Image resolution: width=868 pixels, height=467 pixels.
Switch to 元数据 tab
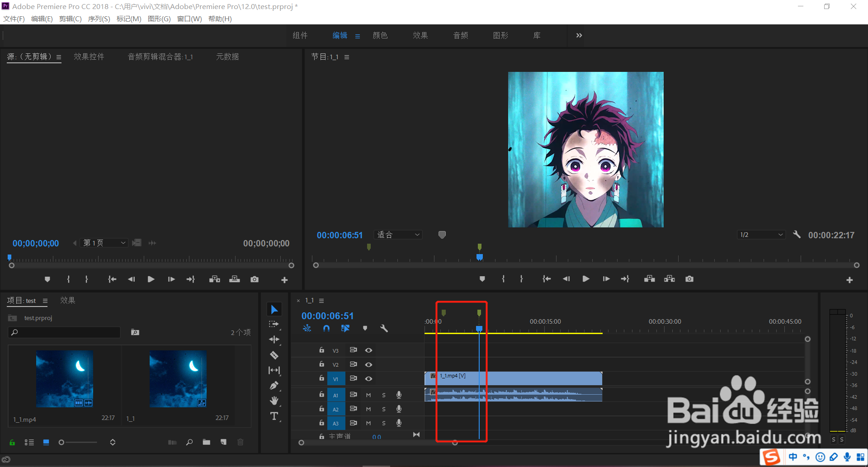pyautogui.click(x=227, y=57)
